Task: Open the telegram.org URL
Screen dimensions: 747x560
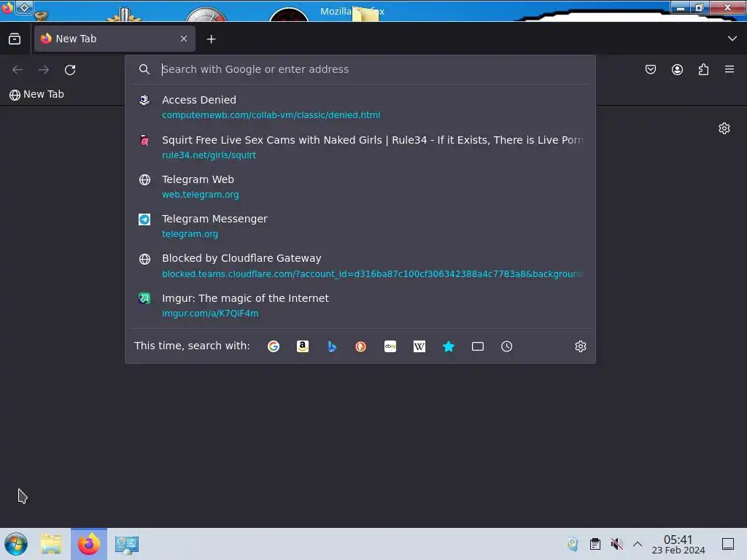Action: coord(190,234)
